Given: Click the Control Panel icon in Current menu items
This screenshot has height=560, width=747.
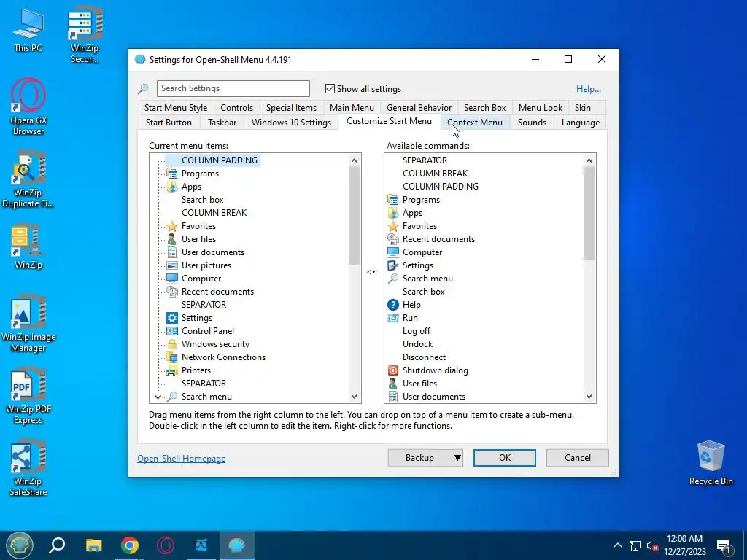Looking at the screenshot, I should click(x=172, y=331).
